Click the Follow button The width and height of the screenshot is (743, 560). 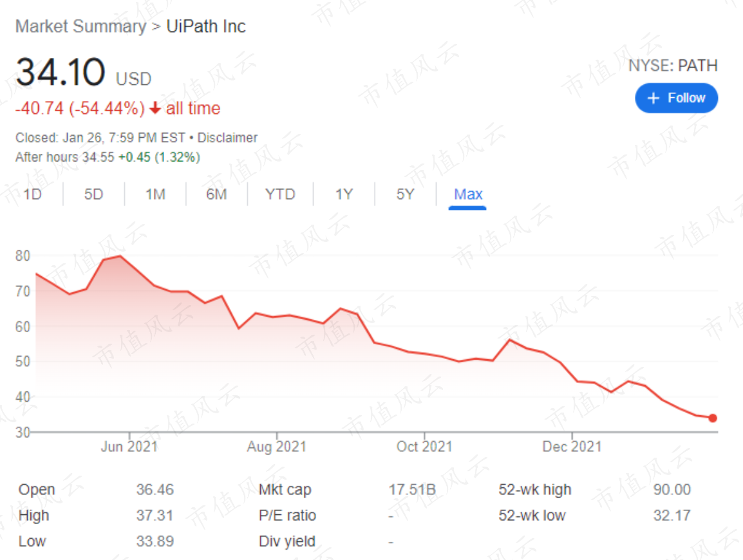coord(676,98)
